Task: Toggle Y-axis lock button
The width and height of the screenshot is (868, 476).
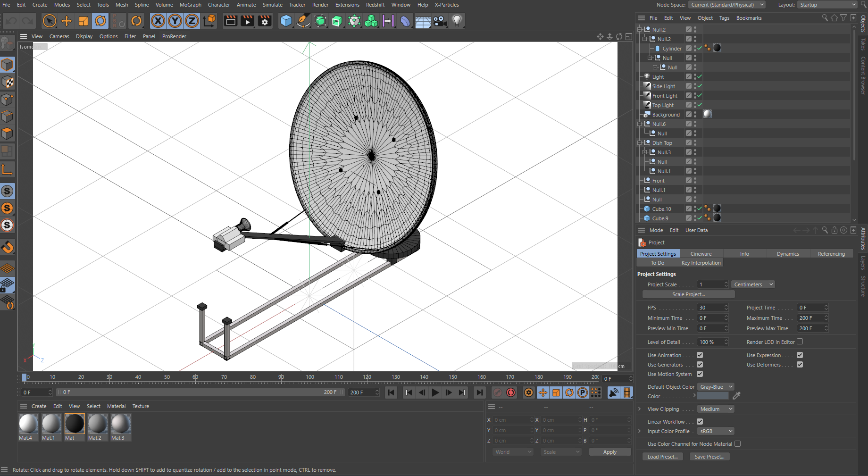Action: pos(175,21)
